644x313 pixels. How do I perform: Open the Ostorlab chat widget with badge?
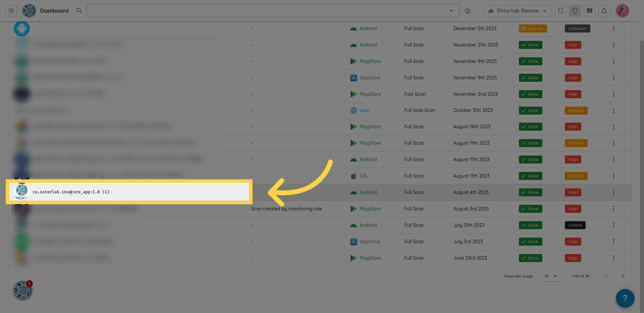click(23, 290)
